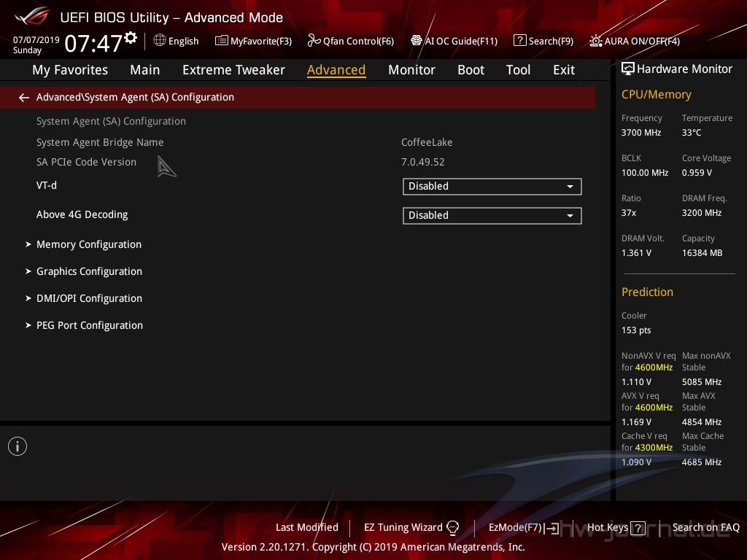Image resolution: width=747 pixels, height=560 pixels.
Task: Click the Search question mark icon
Action: pyautogui.click(x=519, y=41)
